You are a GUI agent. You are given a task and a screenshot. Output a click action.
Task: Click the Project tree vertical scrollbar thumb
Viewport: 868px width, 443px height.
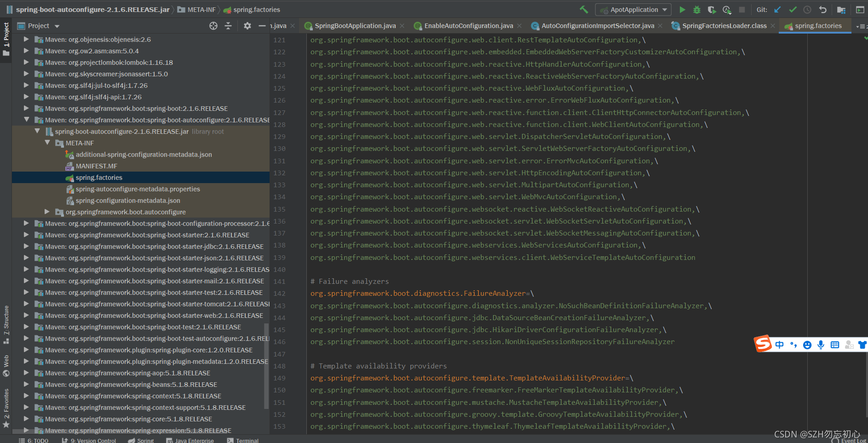click(x=266, y=366)
